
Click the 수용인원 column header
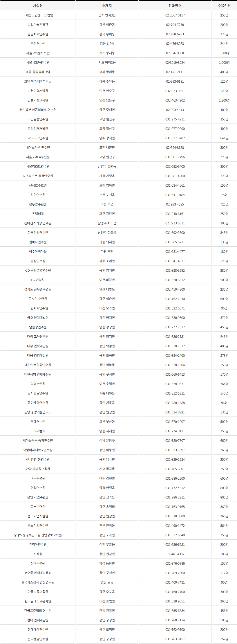coord(224,6)
